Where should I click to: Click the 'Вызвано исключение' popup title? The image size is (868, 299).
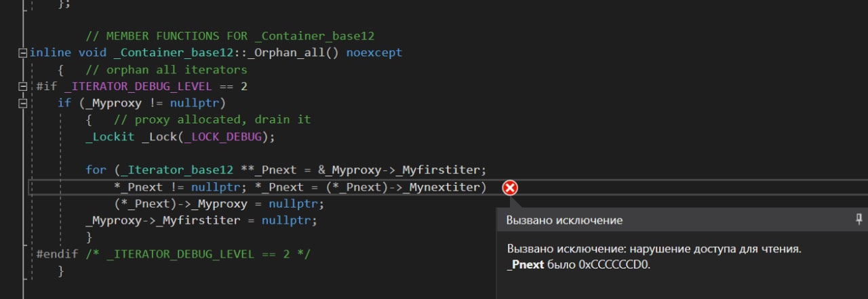coord(564,220)
